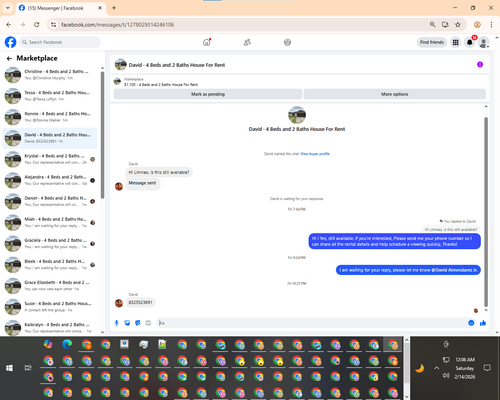Open chat with Graciela
This screenshot has height=400, width=500.
coord(50,243)
